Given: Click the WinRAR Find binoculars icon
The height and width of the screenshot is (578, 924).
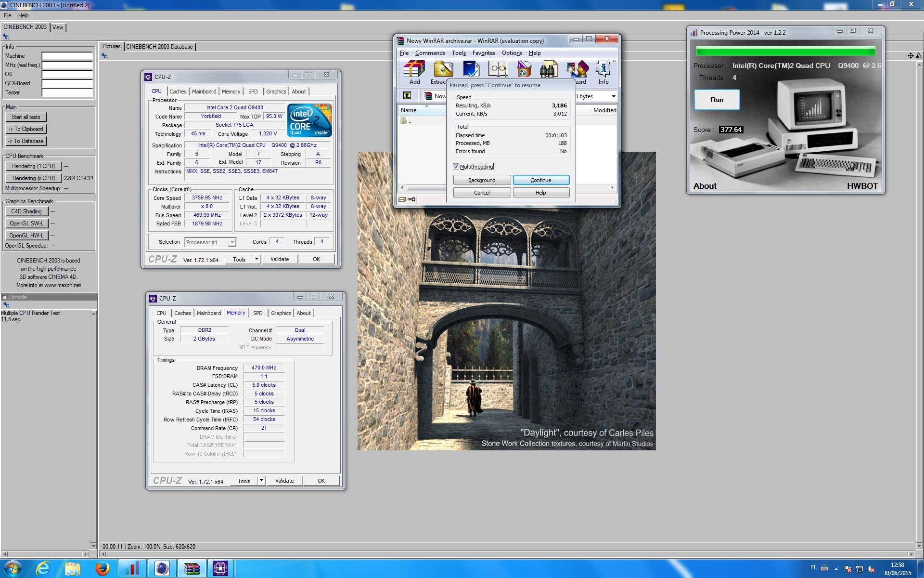Looking at the screenshot, I should tap(548, 69).
